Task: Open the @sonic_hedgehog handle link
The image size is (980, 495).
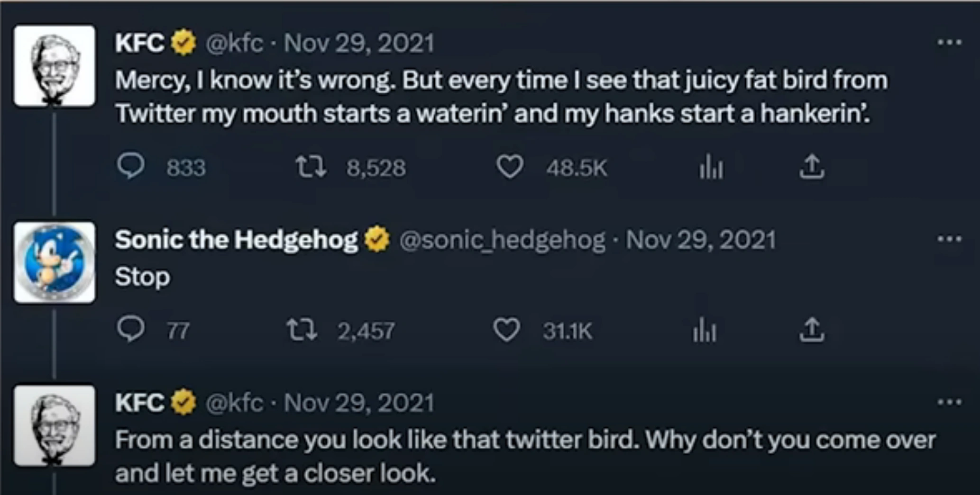Action: tap(502, 240)
